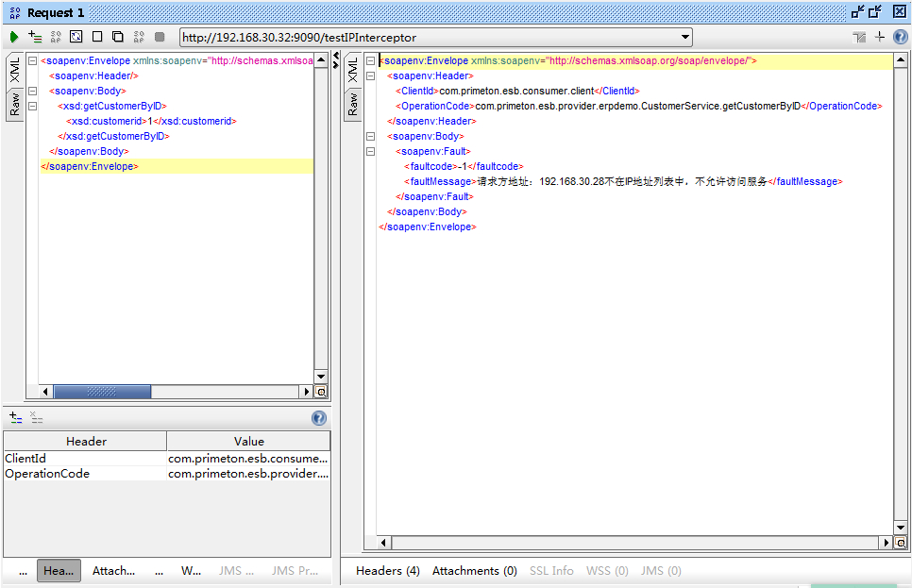This screenshot has width=912, height=588.
Task: Click the Value column header
Action: point(248,442)
